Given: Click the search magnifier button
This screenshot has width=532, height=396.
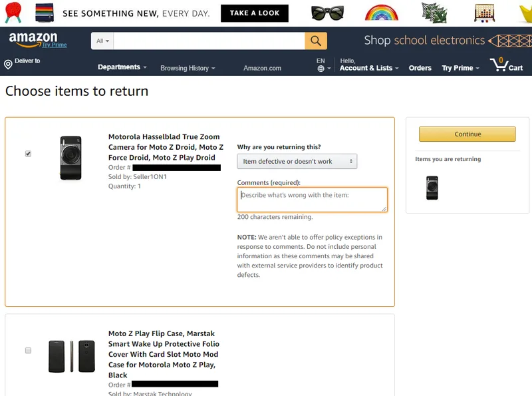Looking at the screenshot, I should point(316,41).
